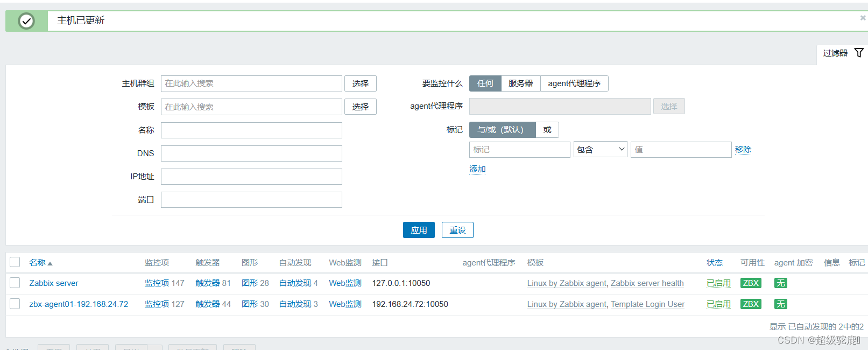Open Linux by Zabbix agent template, zbx-agent01 row
The width and height of the screenshot is (868, 350).
click(567, 304)
